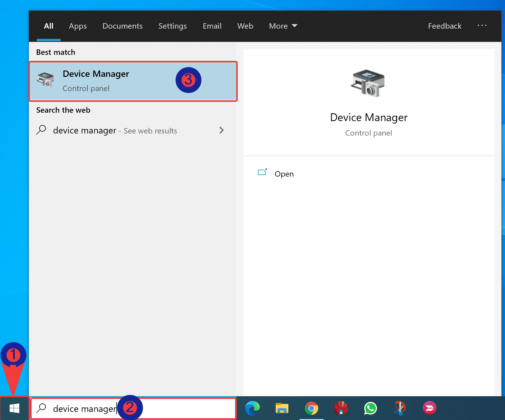
Task: Switch to the Apps tab
Action: click(x=78, y=26)
